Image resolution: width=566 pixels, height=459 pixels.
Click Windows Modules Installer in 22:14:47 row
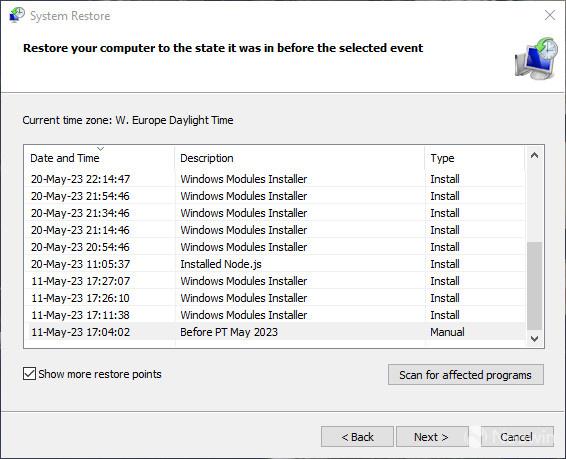pyautogui.click(x=244, y=179)
